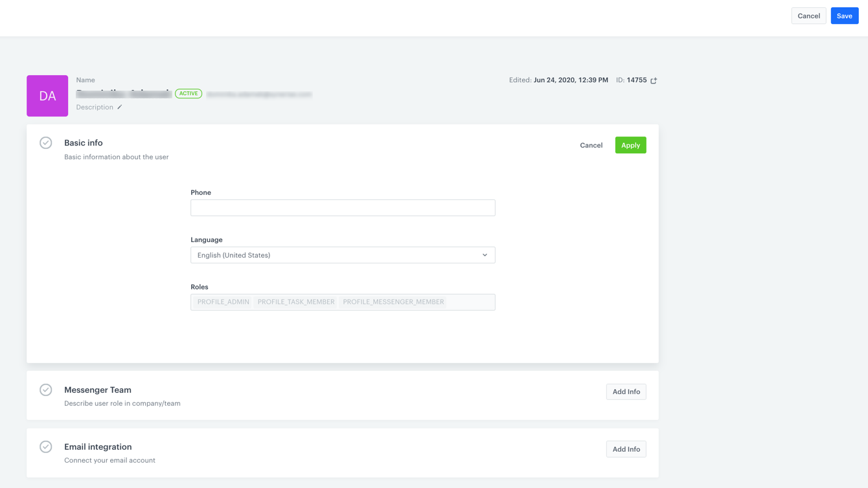This screenshot has height=488, width=868.
Task: Click inside the Phone input field
Action: [343, 207]
